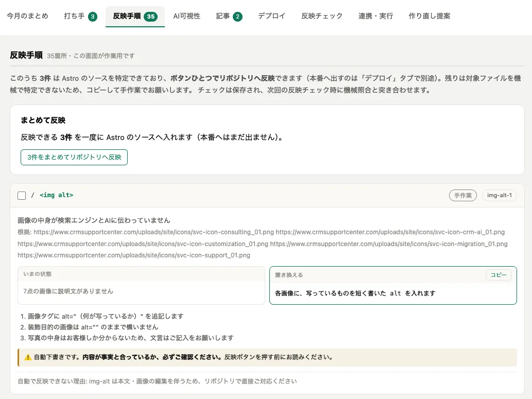Select the 反映手順 tab
532x399 pixels.
pos(135,16)
